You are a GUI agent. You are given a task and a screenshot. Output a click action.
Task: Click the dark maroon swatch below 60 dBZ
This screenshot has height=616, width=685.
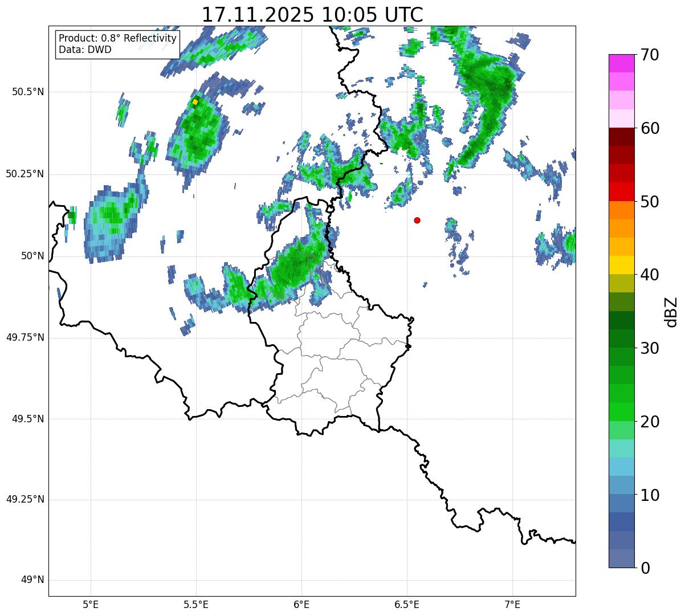622,137
